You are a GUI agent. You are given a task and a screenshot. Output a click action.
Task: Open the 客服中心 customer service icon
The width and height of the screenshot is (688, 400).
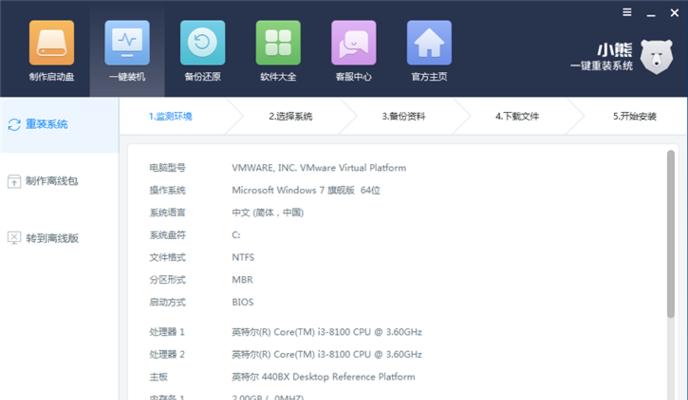tap(353, 43)
